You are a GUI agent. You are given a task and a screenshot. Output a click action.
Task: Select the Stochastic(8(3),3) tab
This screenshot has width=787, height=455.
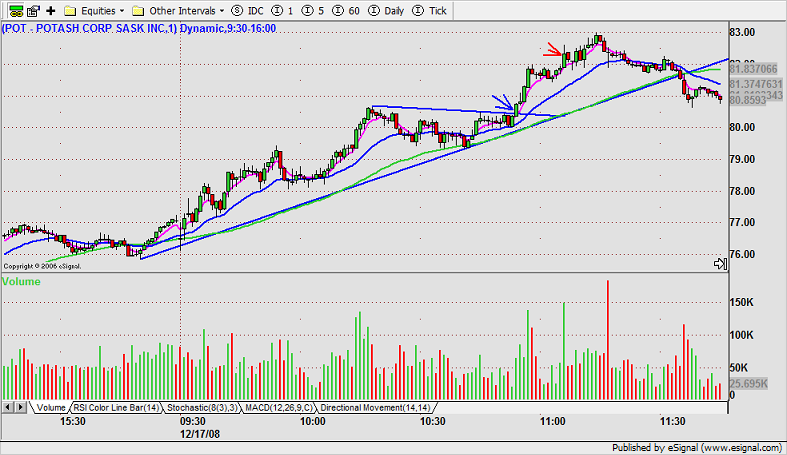coord(202,408)
